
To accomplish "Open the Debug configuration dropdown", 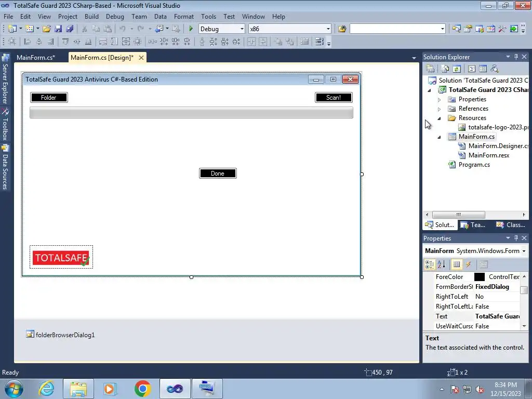I will (x=242, y=29).
